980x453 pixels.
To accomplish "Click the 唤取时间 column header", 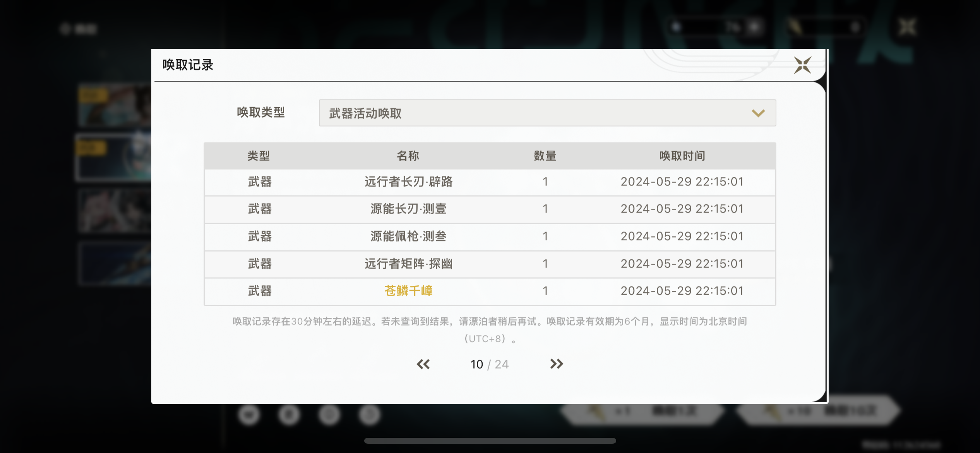I will [682, 156].
